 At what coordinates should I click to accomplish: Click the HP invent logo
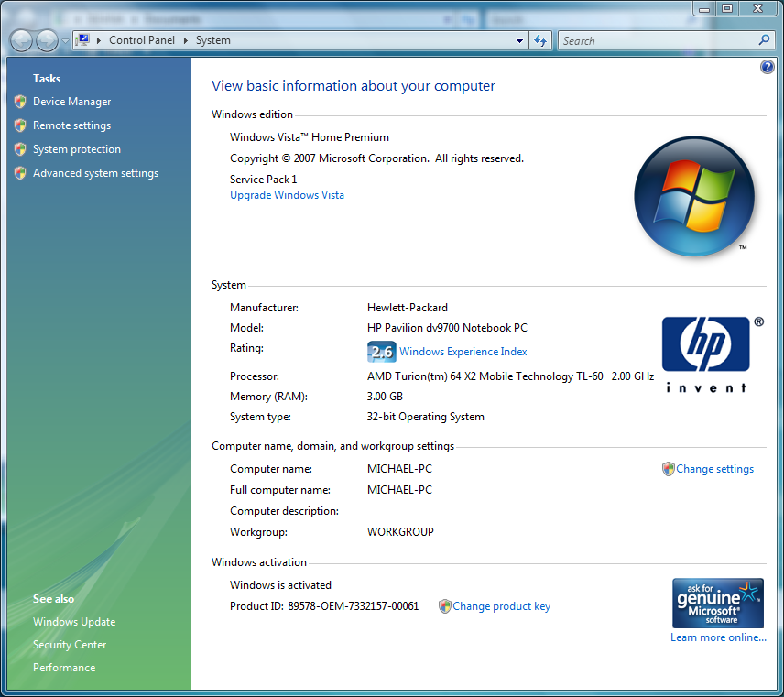[706, 354]
